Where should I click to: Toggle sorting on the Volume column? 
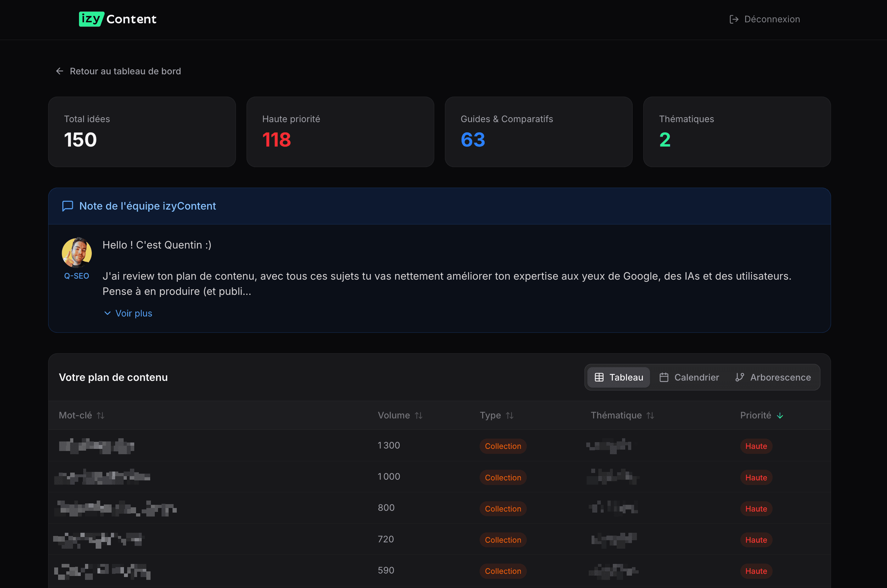(419, 415)
